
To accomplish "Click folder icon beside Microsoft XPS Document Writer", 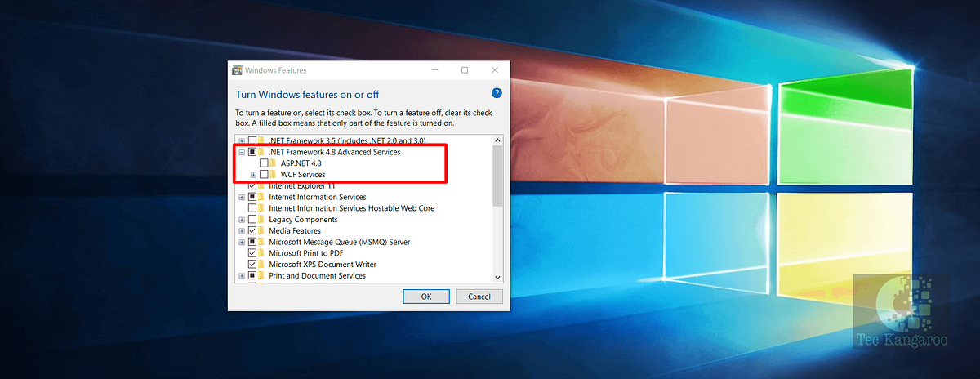I will click(x=263, y=265).
